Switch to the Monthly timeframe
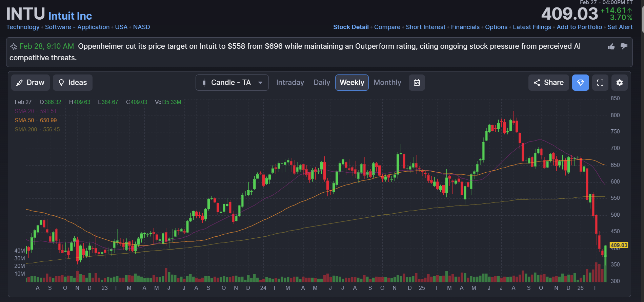The height and width of the screenshot is (302, 644). (387, 83)
